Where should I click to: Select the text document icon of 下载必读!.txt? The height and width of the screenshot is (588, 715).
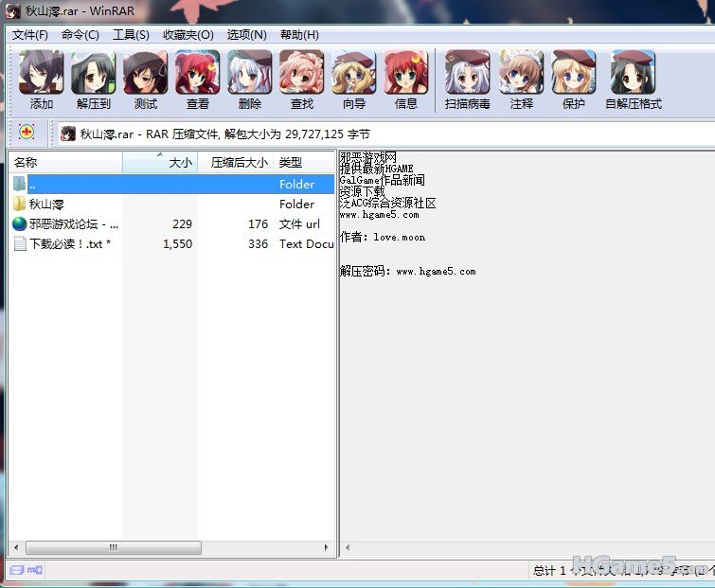tap(20, 244)
